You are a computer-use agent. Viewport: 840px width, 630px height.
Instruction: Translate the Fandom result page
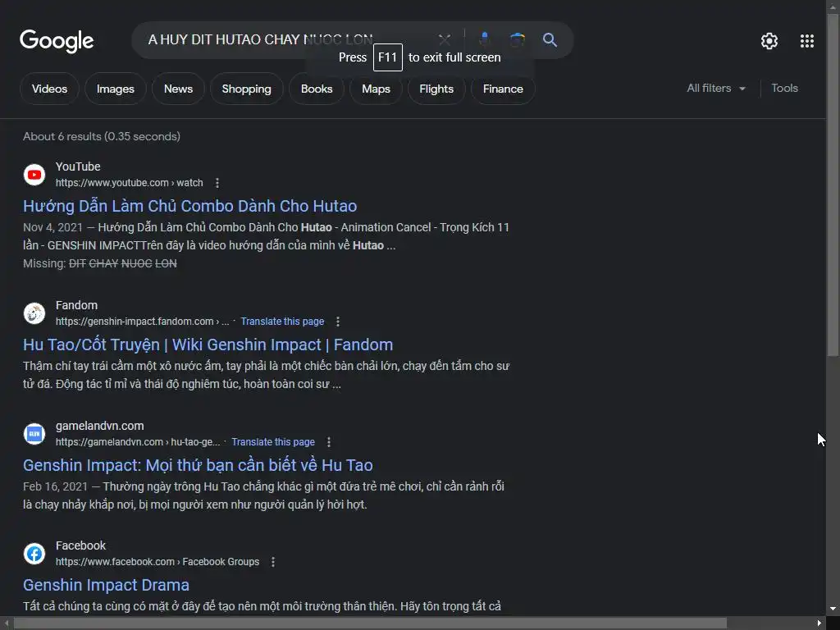(282, 322)
